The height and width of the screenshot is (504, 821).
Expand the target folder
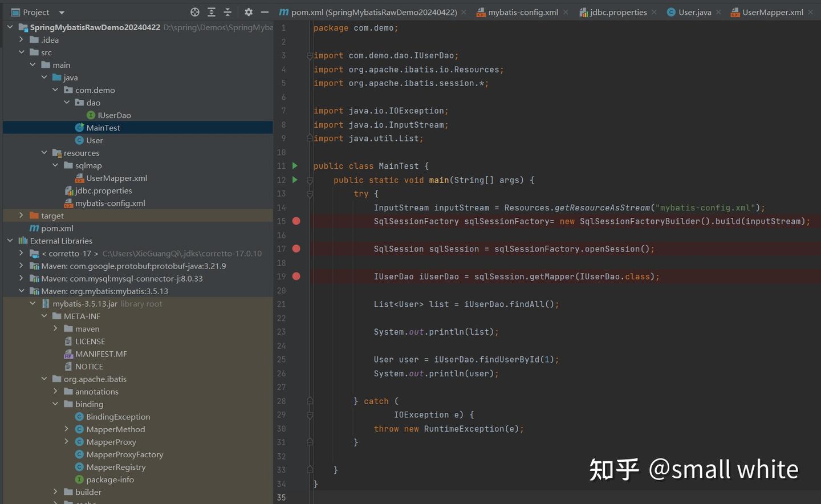coord(21,216)
